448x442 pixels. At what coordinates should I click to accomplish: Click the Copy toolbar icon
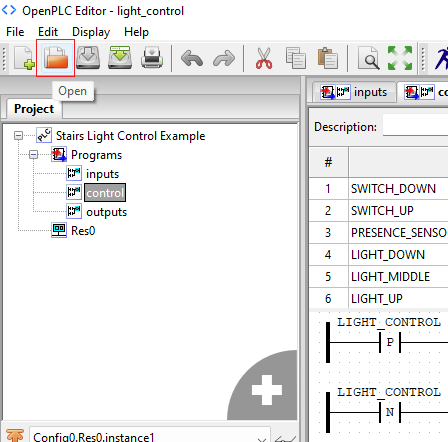[296, 58]
